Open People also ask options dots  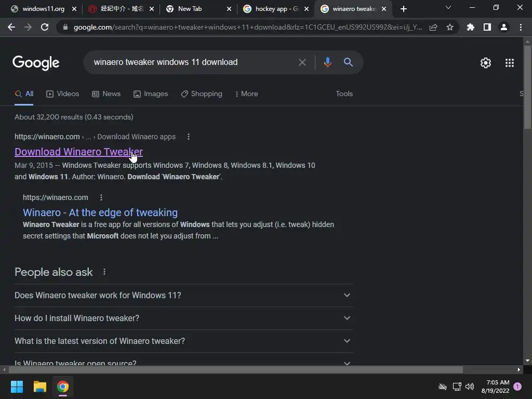(x=104, y=272)
